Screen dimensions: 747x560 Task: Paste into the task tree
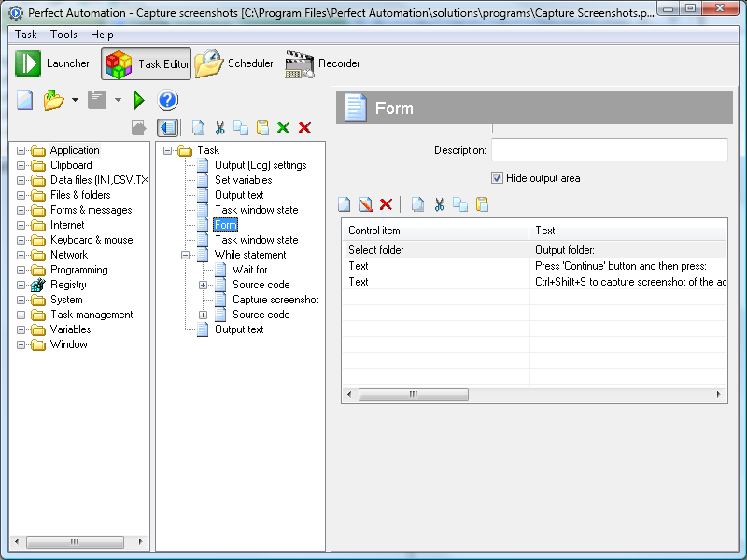click(x=262, y=128)
